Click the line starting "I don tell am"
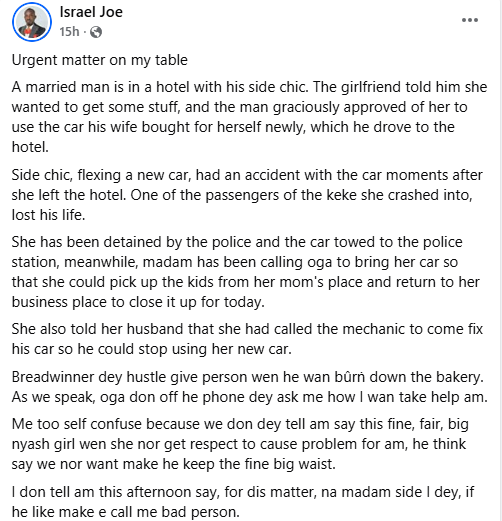Screen dimensions: 502x521 [243, 492]
